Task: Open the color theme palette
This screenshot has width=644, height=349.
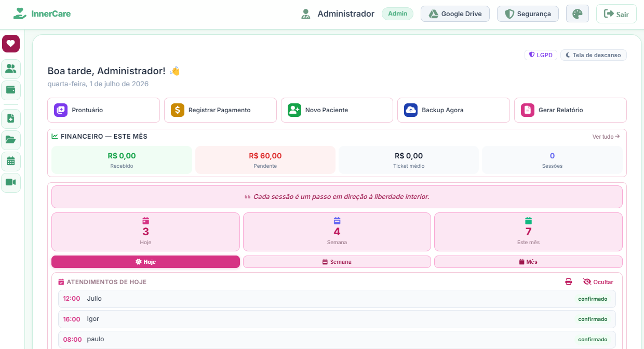Action: [x=578, y=14]
